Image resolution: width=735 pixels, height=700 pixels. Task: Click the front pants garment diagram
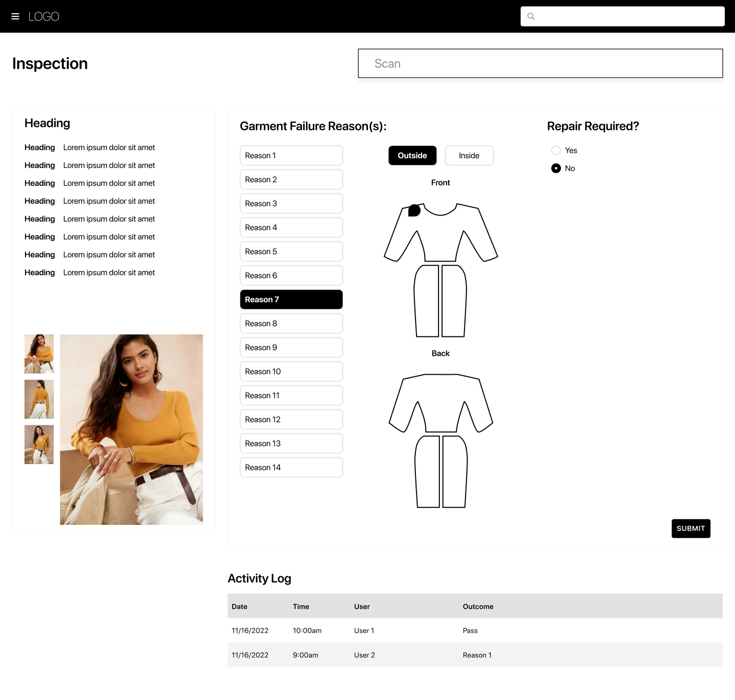click(440, 301)
